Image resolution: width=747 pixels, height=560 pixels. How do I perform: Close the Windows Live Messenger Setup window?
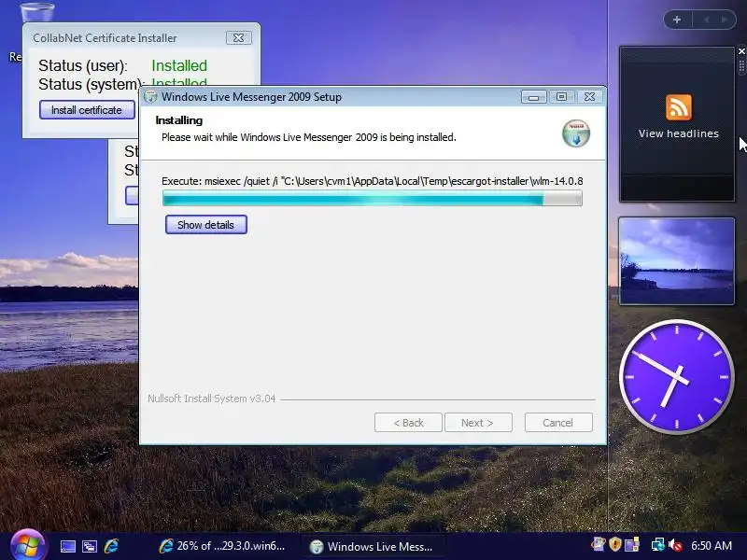click(590, 97)
